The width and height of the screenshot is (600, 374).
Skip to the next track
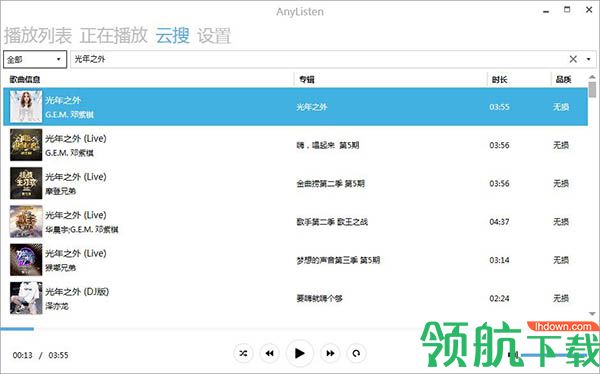coord(330,353)
